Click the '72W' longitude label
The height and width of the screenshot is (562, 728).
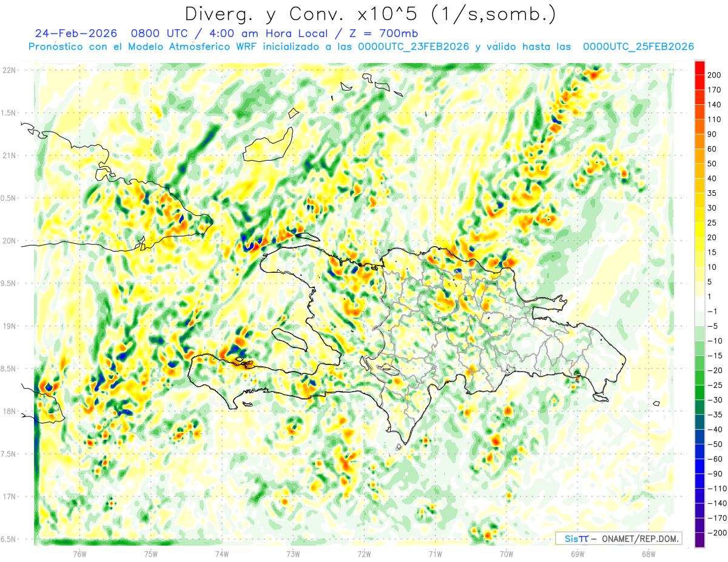pyautogui.click(x=364, y=554)
